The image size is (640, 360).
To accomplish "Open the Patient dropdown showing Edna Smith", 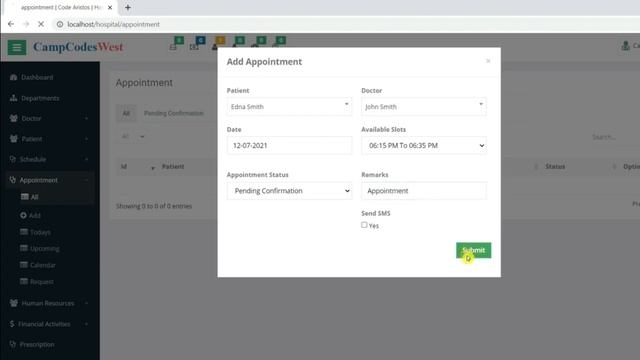I will 289,107.
